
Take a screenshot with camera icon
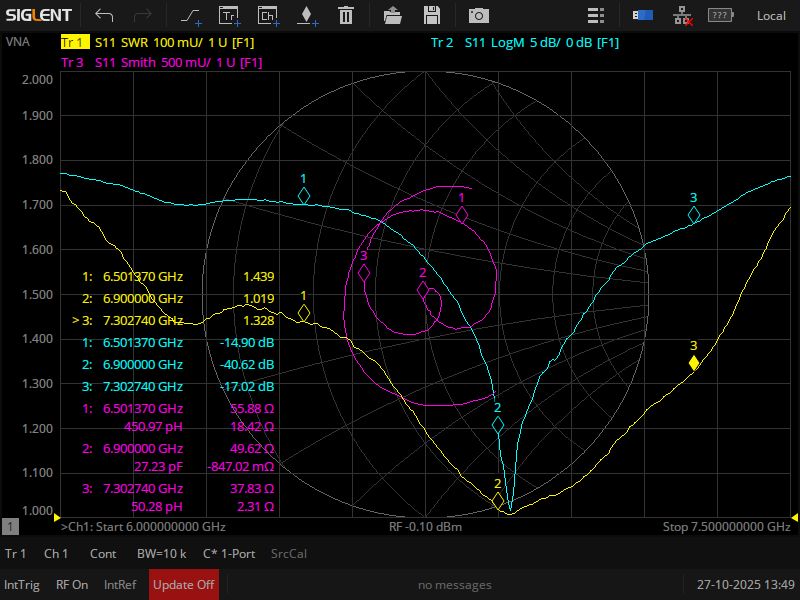[480, 15]
